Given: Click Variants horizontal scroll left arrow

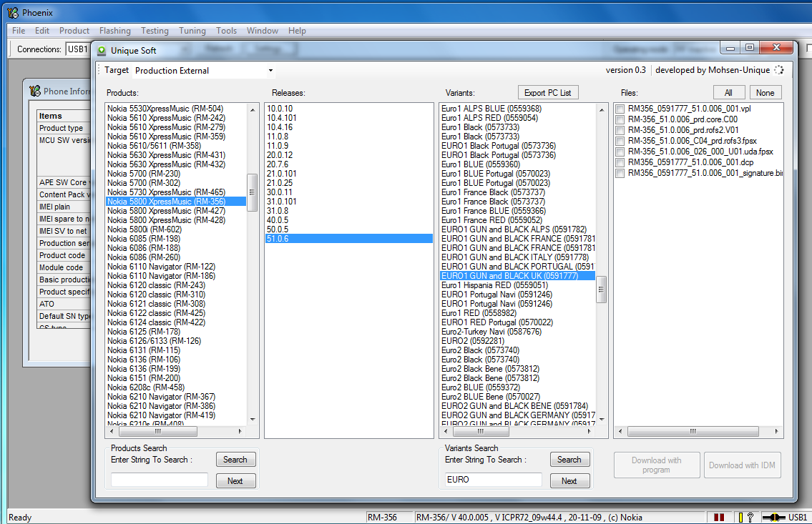Looking at the screenshot, I should tap(446, 431).
